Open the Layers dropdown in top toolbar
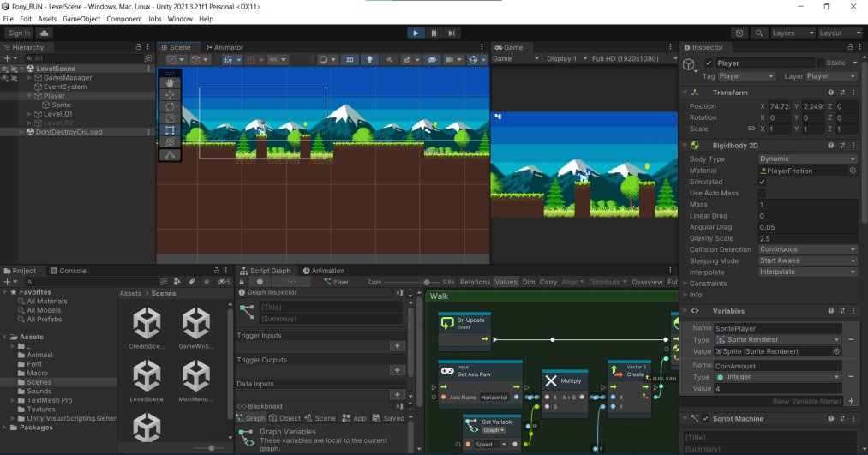Screen dimensions: 868x455 (793, 33)
